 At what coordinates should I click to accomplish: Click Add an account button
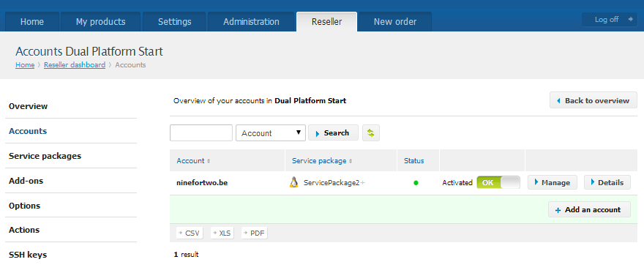point(589,210)
